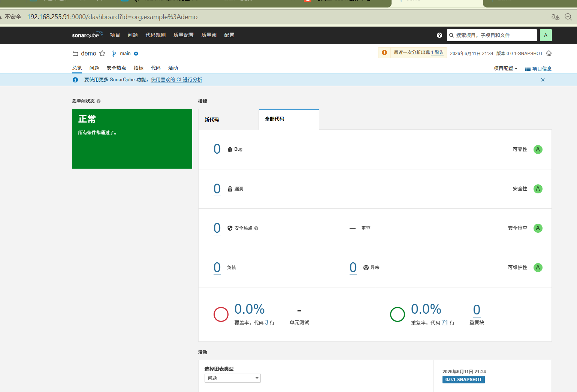Click the Bug icon
Viewport: 577px width, 392px height.
[230, 150]
